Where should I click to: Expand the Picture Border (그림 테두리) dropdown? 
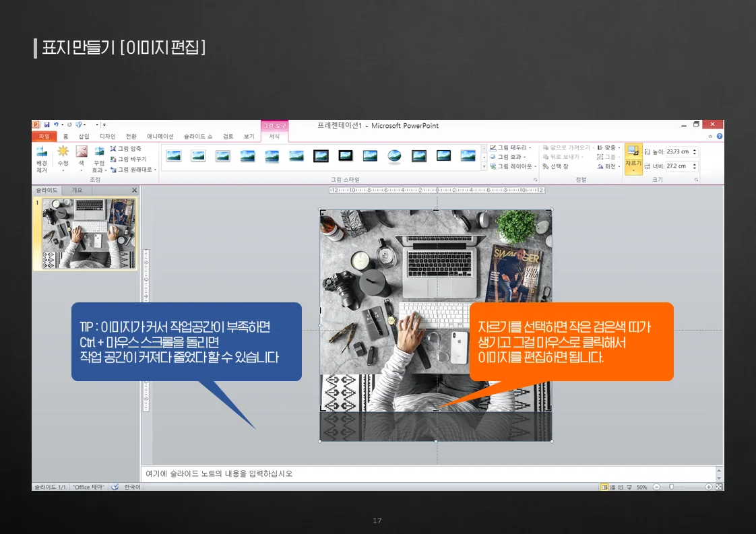[510, 147]
